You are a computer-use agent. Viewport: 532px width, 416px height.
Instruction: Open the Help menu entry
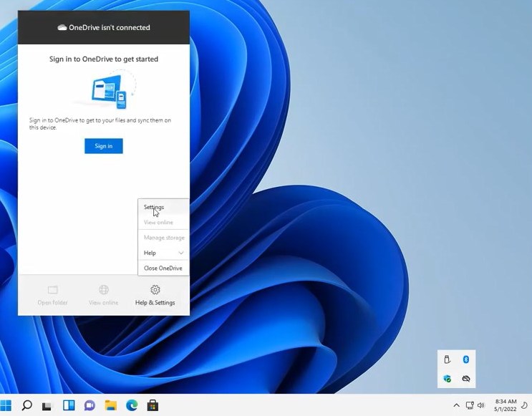click(x=163, y=253)
